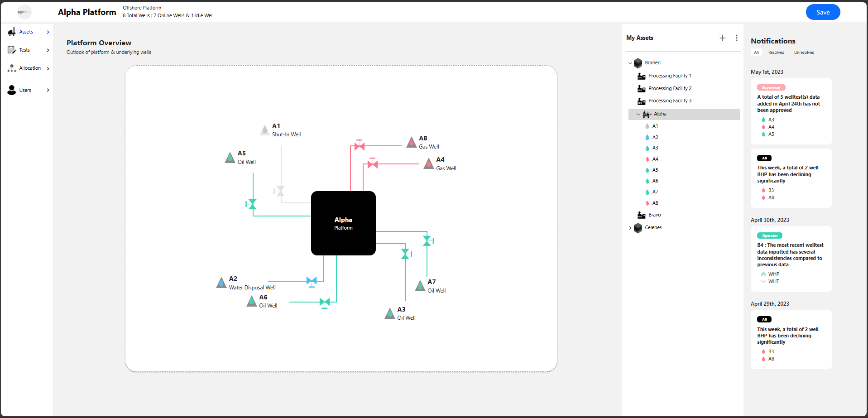
Task: Switch to Unresolved notifications tab
Action: pyautogui.click(x=804, y=53)
